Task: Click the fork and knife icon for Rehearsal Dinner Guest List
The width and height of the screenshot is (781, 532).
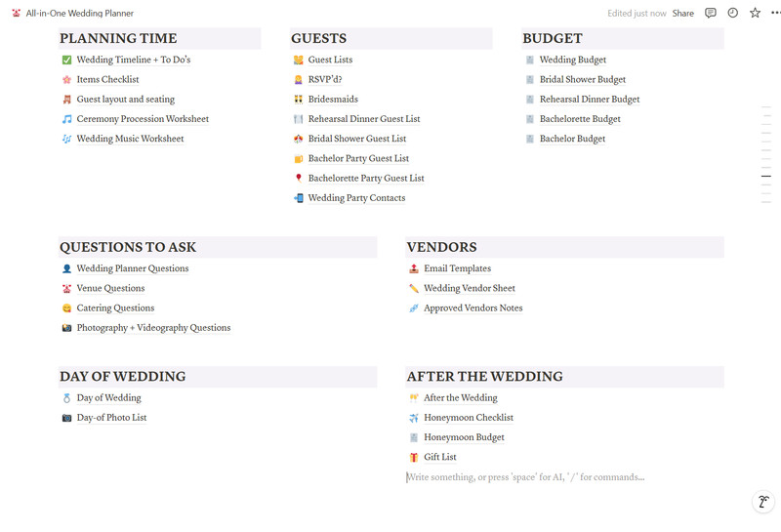Action: (x=299, y=119)
